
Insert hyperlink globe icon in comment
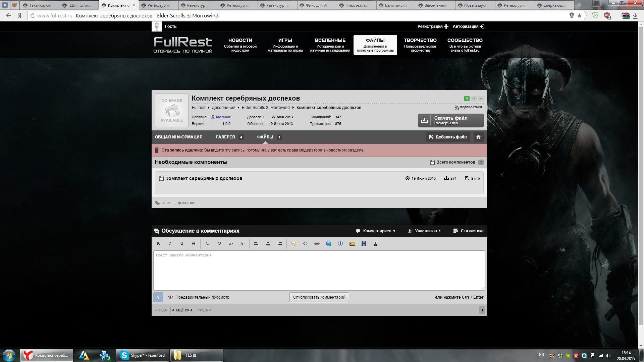click(329, 244)
